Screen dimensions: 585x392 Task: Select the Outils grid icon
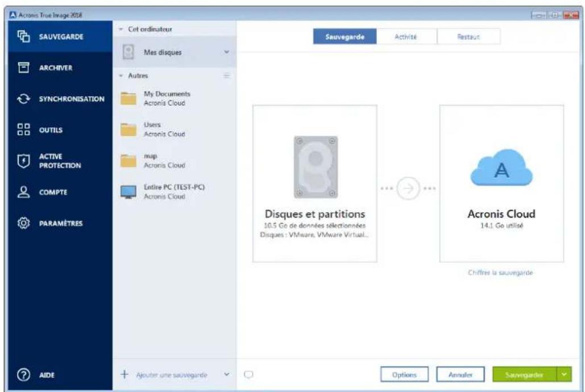click(23, 130)
